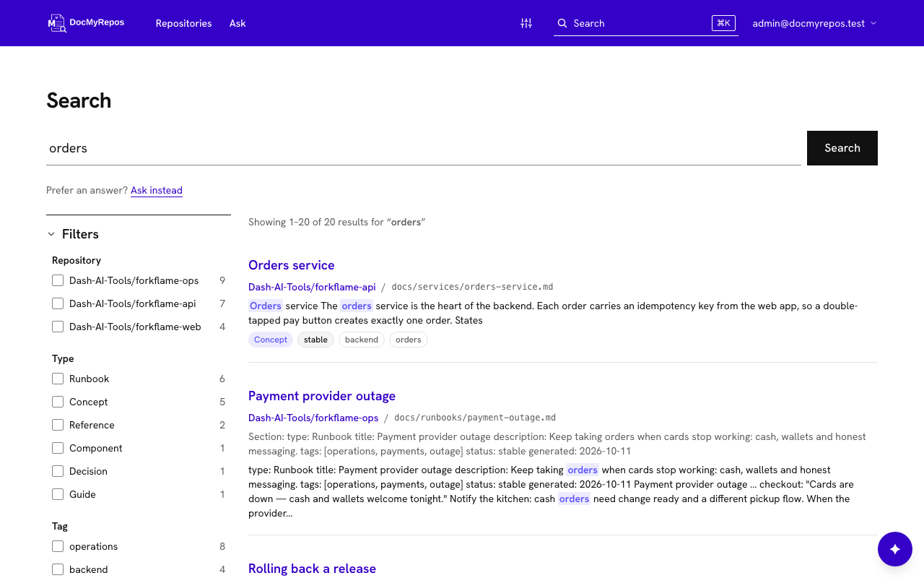
Task: Check the Reference type filter
Action: pos(58,425)
